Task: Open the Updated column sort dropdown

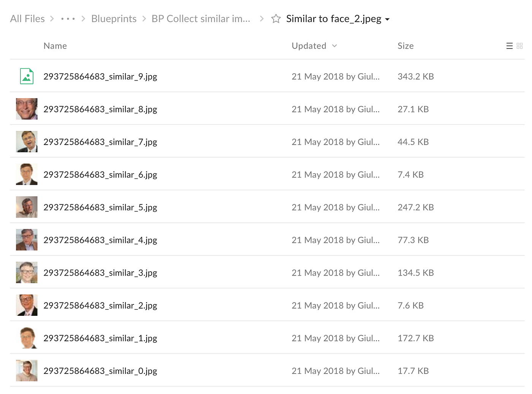Action: coord(335,46)
